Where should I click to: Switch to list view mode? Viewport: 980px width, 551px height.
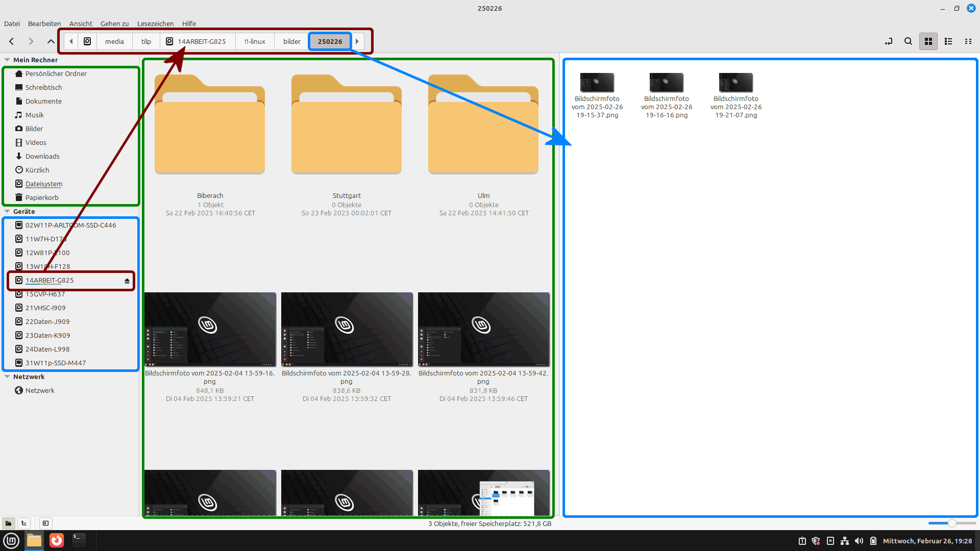[948, 41]
